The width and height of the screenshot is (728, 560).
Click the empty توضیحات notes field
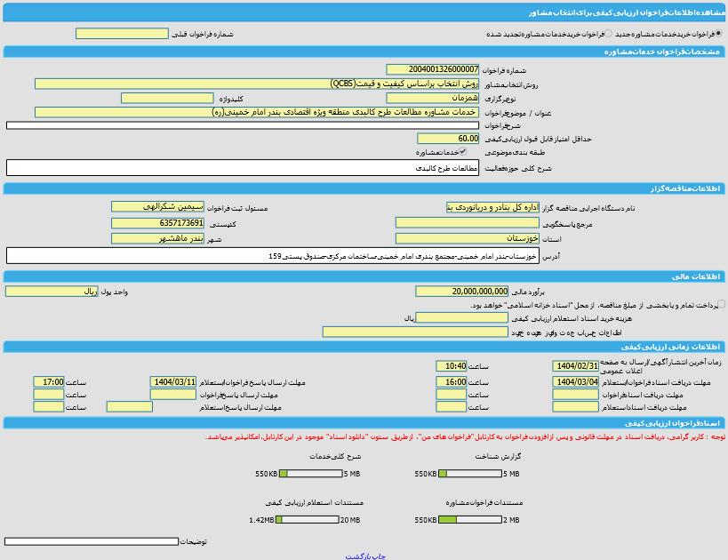tap(92, 541)
